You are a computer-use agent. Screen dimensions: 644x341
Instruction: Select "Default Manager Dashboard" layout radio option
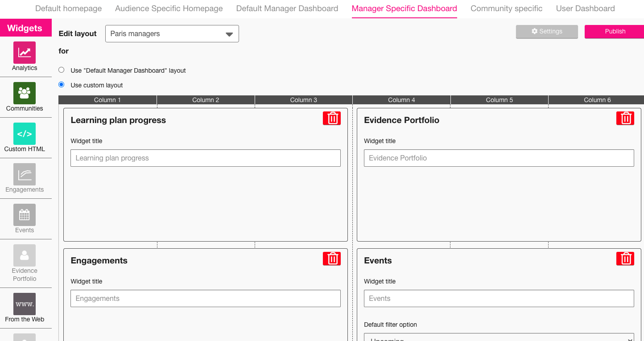[x=62, y=70]
